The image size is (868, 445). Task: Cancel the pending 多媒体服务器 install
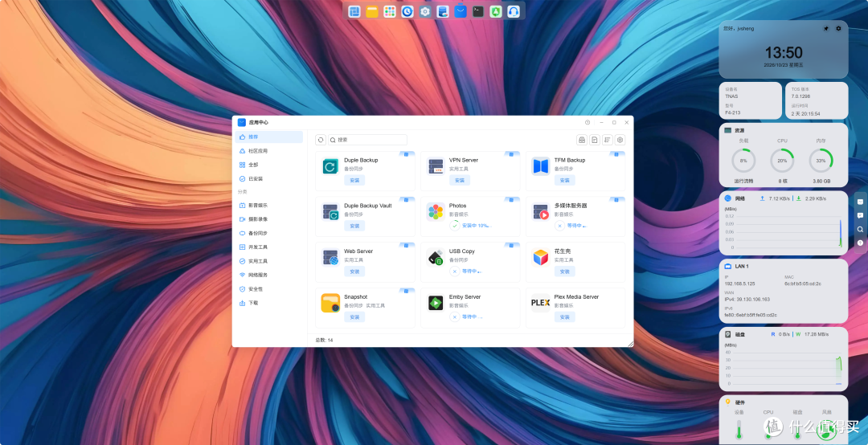coord(559,225)
